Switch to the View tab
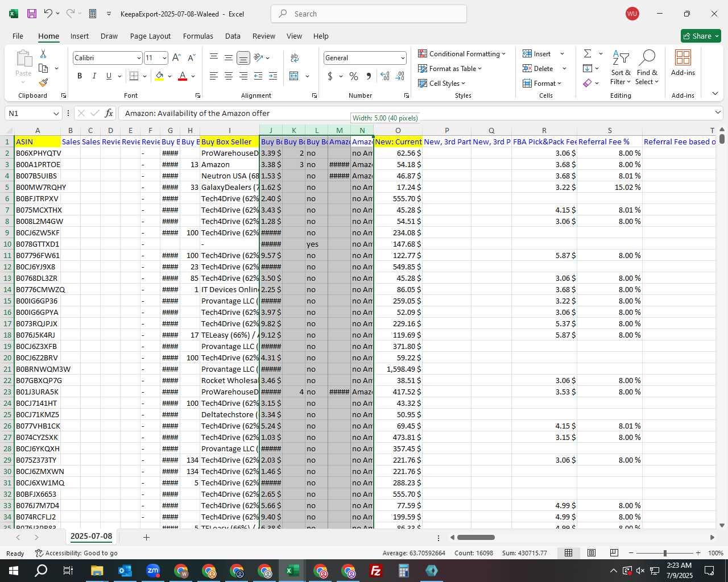Viewport: 728px width, 582px height. point(294,36)
